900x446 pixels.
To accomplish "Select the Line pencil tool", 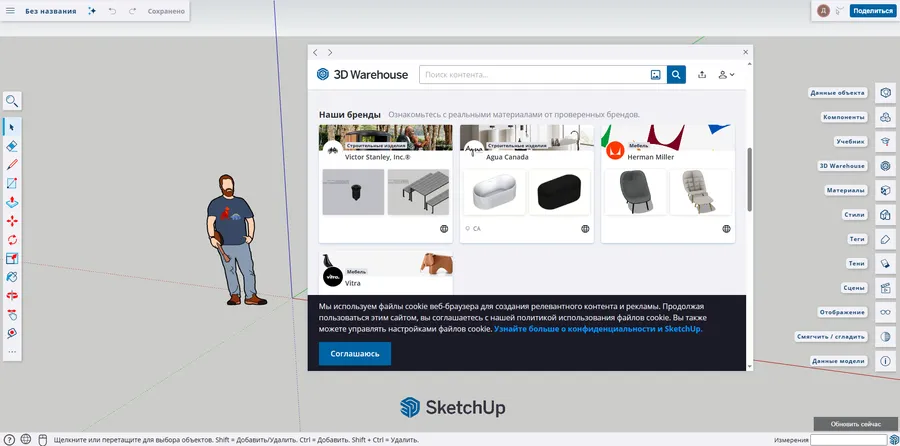I will coord(12,165).
